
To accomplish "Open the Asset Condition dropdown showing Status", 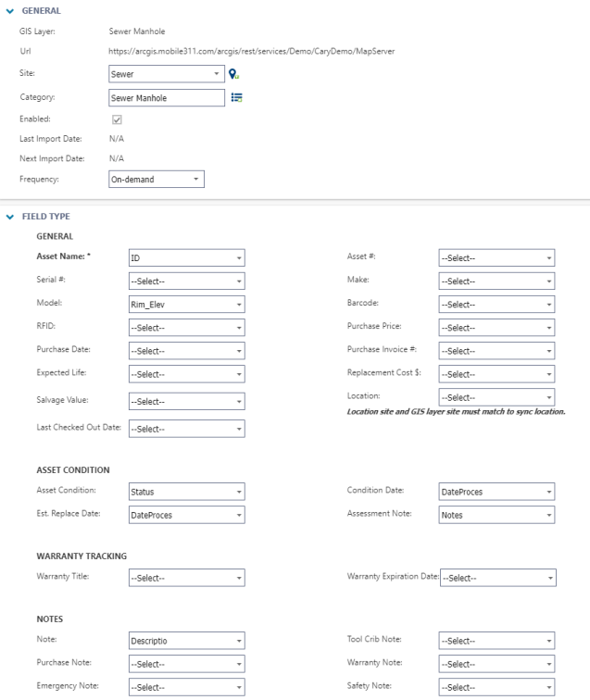I will pyautogui.click(x=187, y=492).
